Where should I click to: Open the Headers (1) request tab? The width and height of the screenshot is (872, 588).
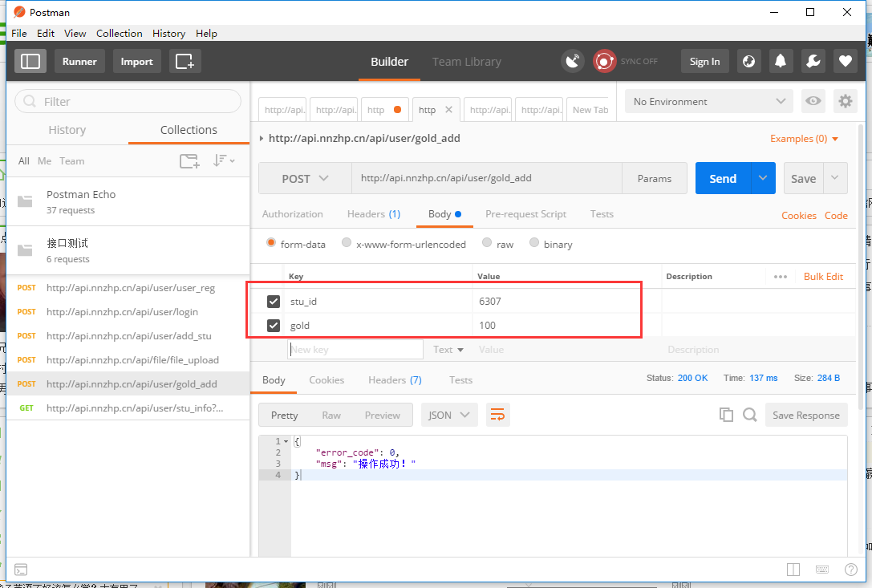click(374, 214)
